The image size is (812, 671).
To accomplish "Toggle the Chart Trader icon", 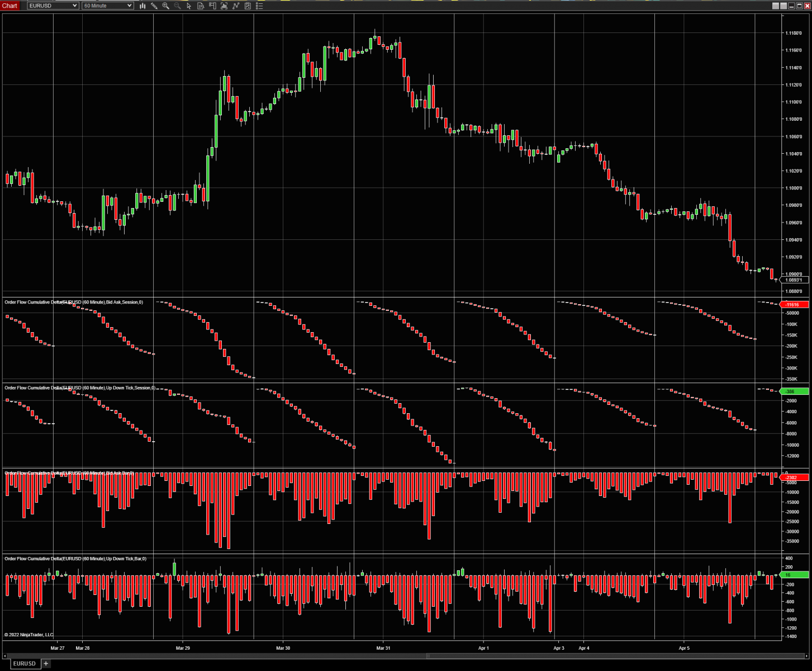I will pos(212,6).
